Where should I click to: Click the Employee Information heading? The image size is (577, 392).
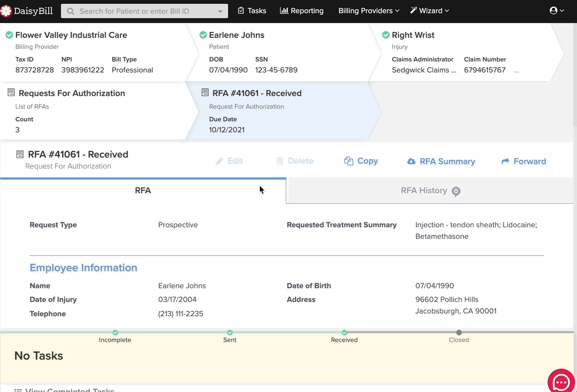pos(84,268)
